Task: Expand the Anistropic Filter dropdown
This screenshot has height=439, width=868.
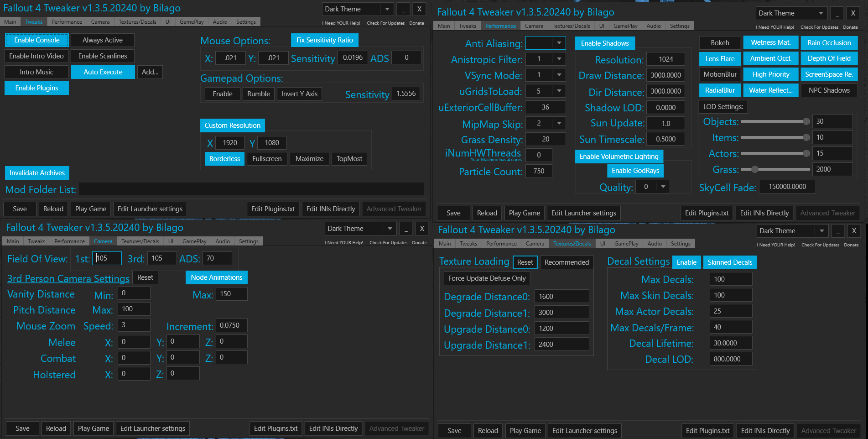Action: (546, 59)
